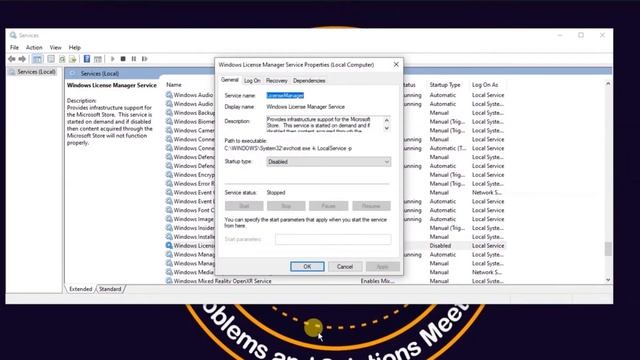Screen dimensions: 640x360
Task: Click the Restart Service icon in toolbar
Action: pos(144,59)
